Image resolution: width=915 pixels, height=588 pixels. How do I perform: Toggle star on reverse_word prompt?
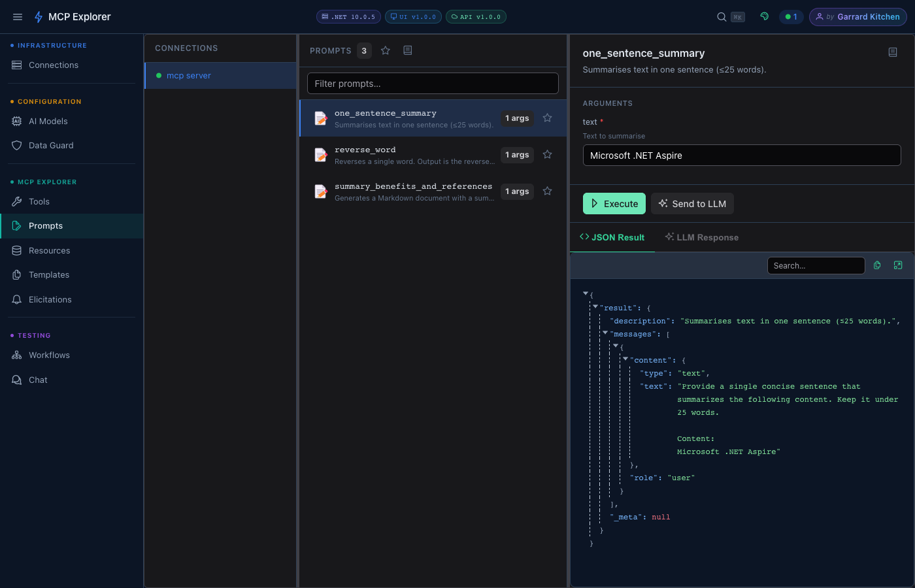(548, 155)
